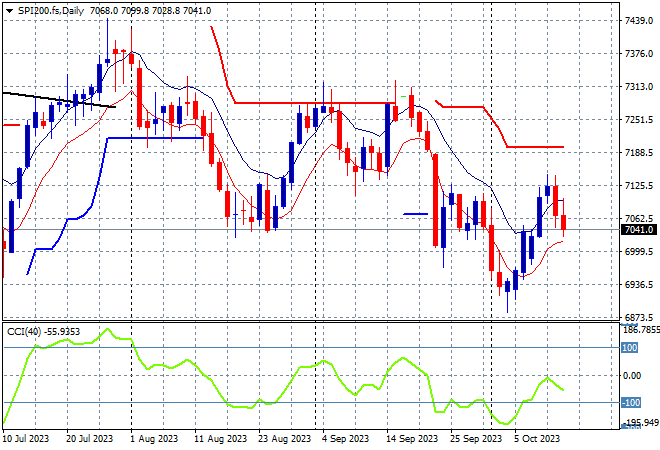Click the 6873.5 price axis label
This screenshot has height=450, width=660.
point(639,318)
